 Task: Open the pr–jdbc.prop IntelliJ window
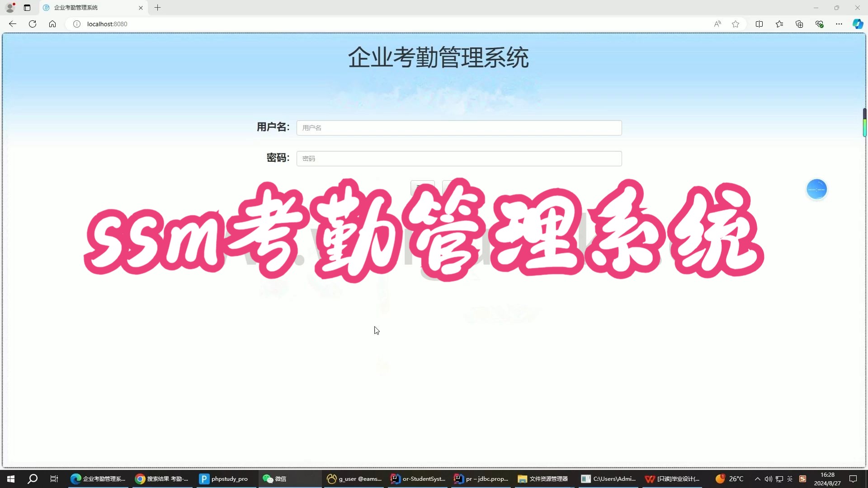[x=481, y=479]
